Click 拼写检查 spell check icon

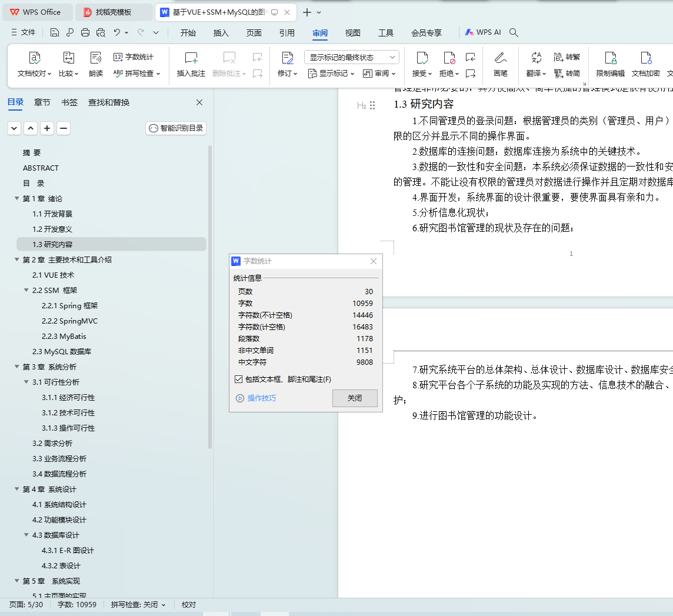[118, 74]
